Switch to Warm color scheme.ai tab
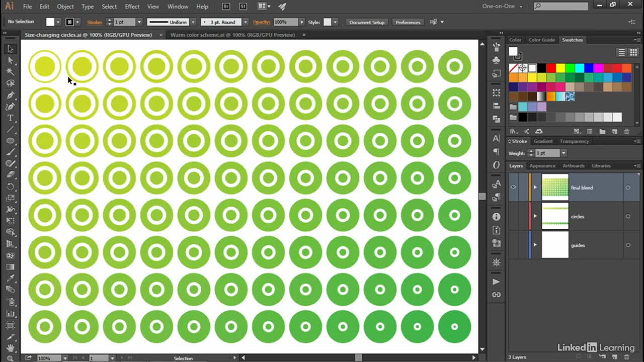The width and height of the screenshot is (644, 362). click(x=232, y=35)
